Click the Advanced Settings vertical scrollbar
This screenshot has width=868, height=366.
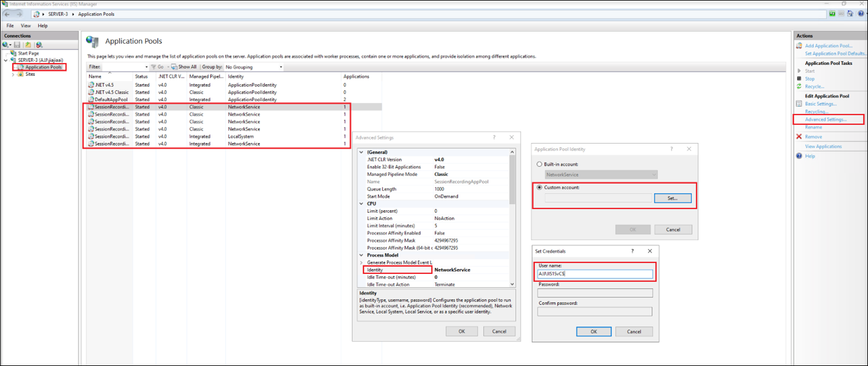512,218
